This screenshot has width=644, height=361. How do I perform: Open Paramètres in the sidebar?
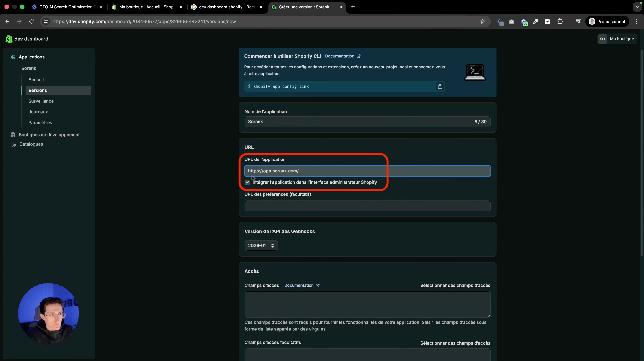[x=40, y=123]
